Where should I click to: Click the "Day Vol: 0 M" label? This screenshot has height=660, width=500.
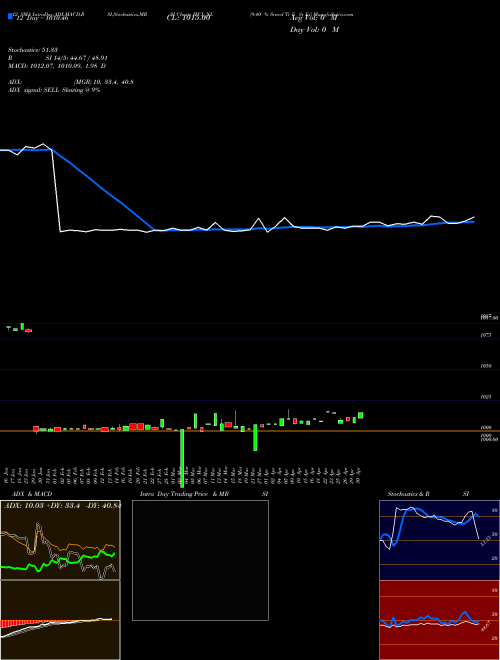[x=314, y=29]
